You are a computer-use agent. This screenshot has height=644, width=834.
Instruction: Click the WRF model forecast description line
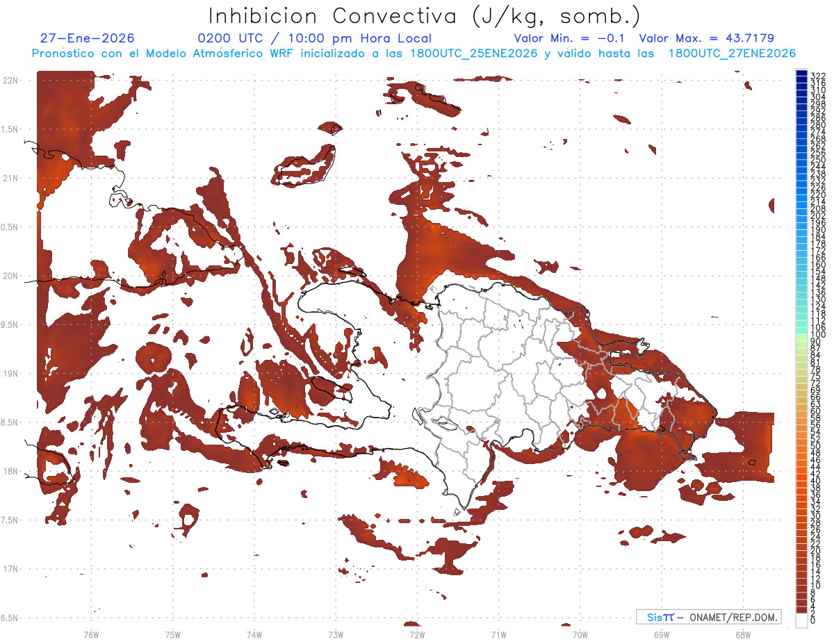(414, 53)
